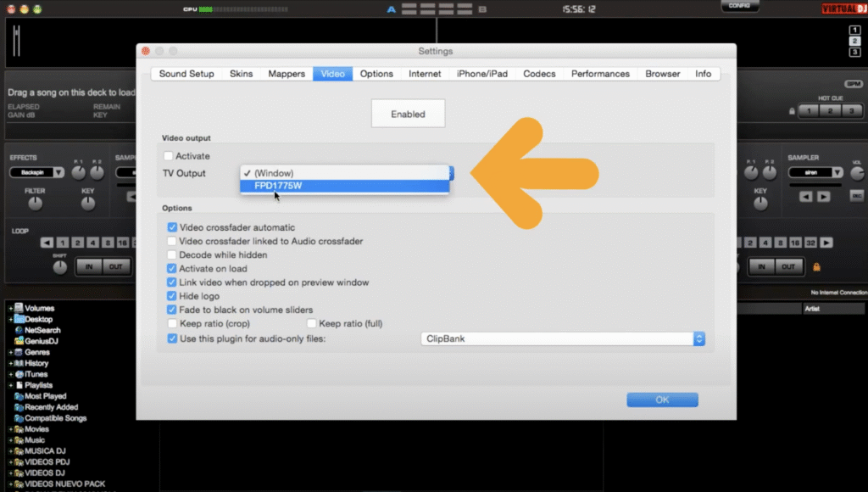
Task: Uncheck Activate on load
Action: (172, 269)
